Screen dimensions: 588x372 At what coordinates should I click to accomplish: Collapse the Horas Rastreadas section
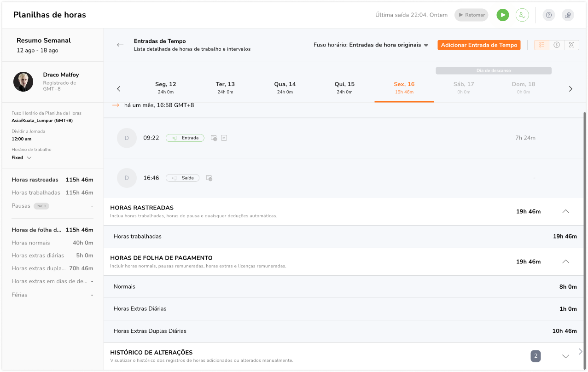(x=566, y=211)
